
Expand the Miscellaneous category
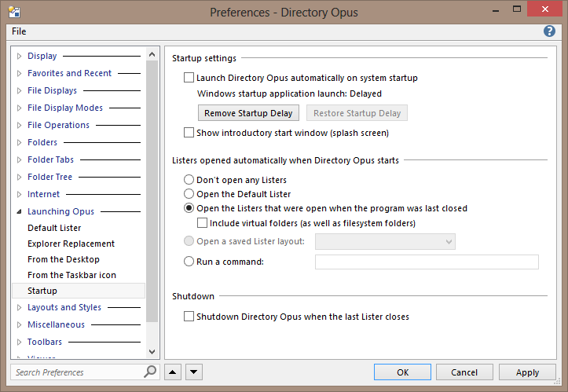pyautogui.click(x=19, y=325)
